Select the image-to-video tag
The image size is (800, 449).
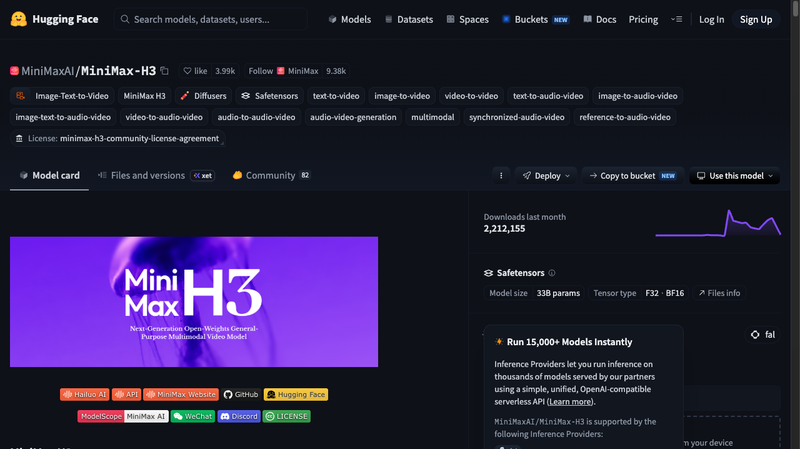[x=402, y=96]
